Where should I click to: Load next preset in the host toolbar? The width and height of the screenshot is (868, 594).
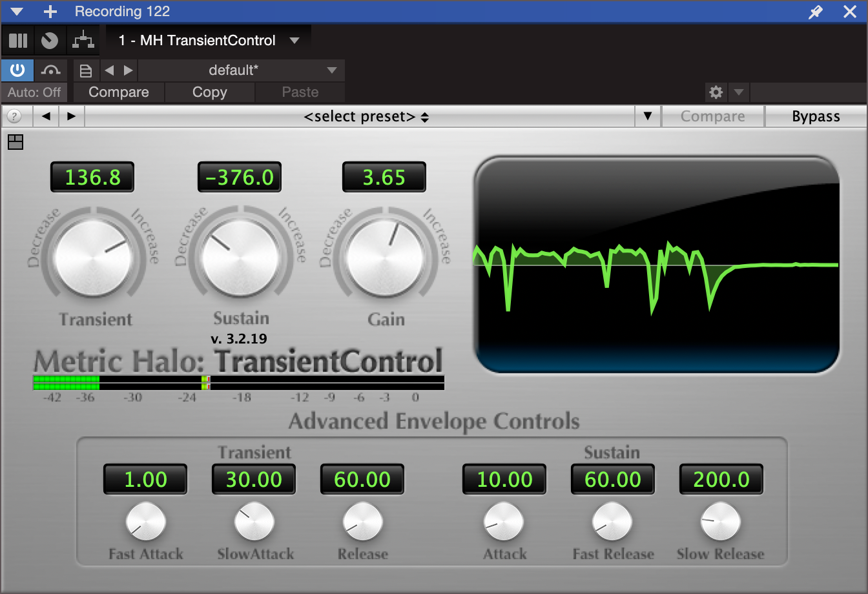[129, 70]
